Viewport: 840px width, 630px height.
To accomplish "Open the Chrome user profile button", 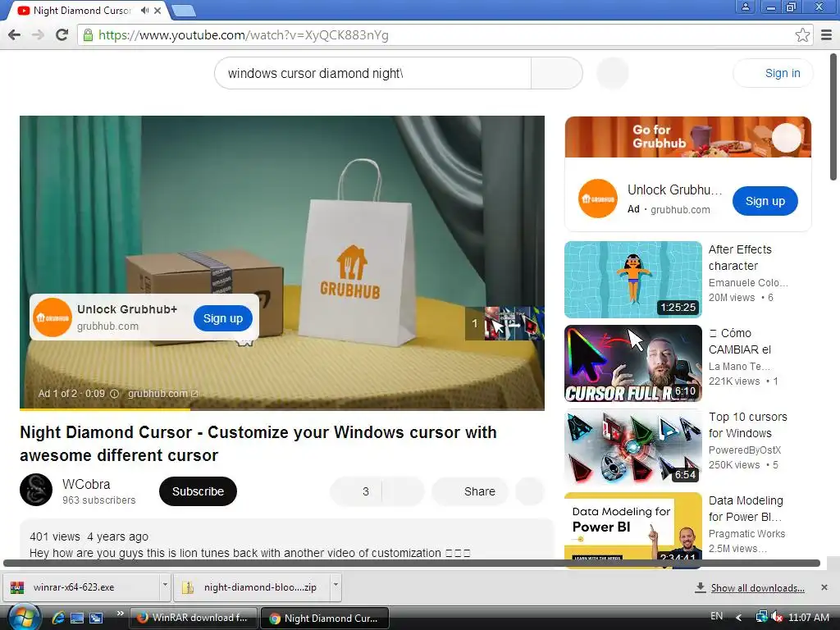I will pos(745,7).
